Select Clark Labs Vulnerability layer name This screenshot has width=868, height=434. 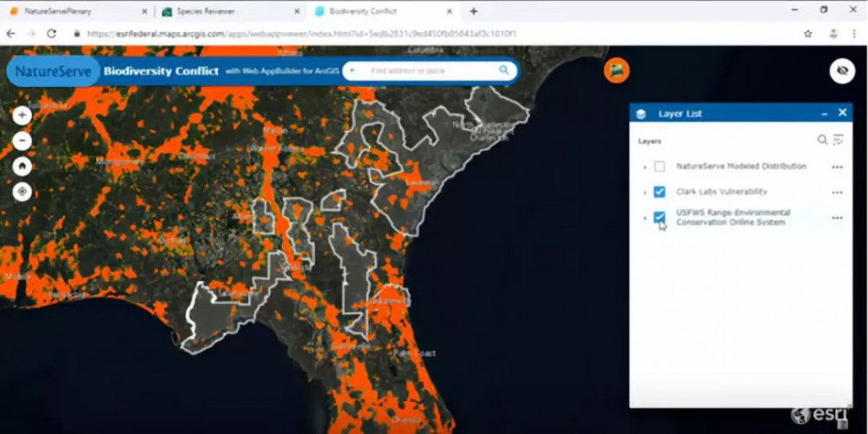point(721,192)
